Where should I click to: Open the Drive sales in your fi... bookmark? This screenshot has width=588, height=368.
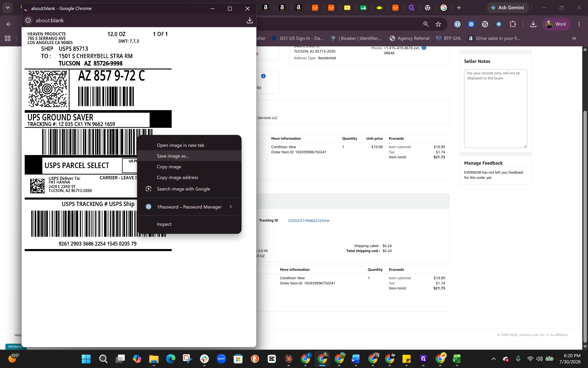point(494,38)
